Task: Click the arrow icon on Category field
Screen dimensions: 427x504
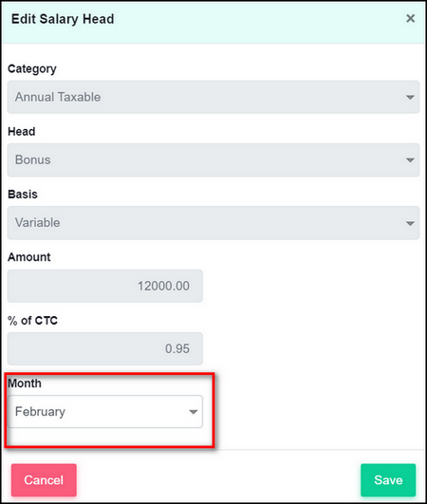Action: (410, 97)
